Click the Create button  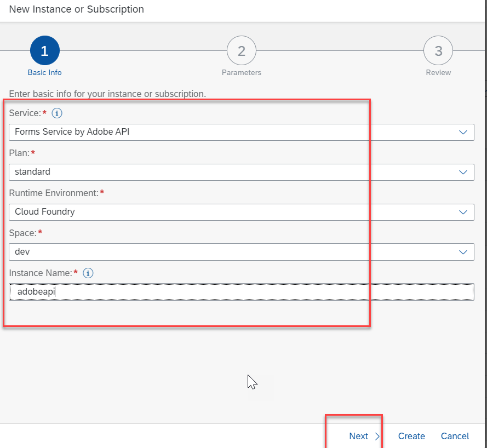pos(411,436)
